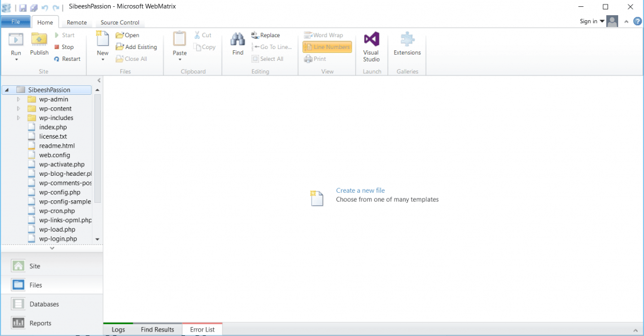Switch to the Find Results tab
The height and width of the screenshot is (336, 644).
click(x=157, y=330)
